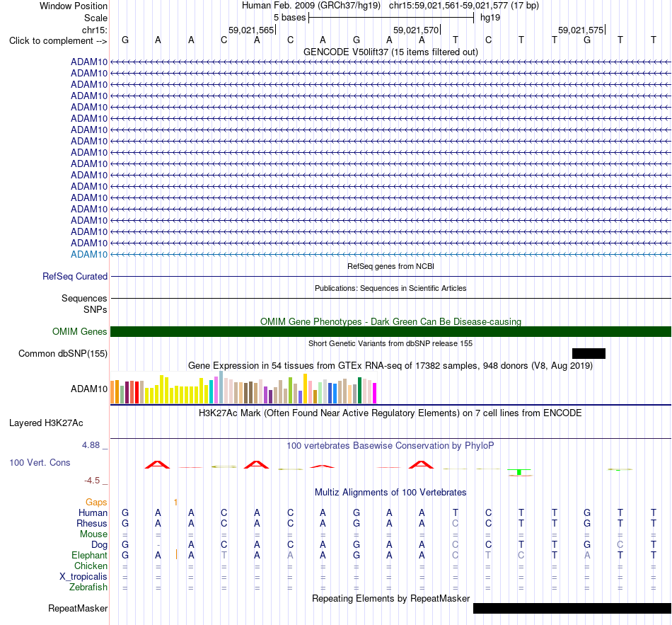
Task: Select the Human alignment row label
Action: 93,512
